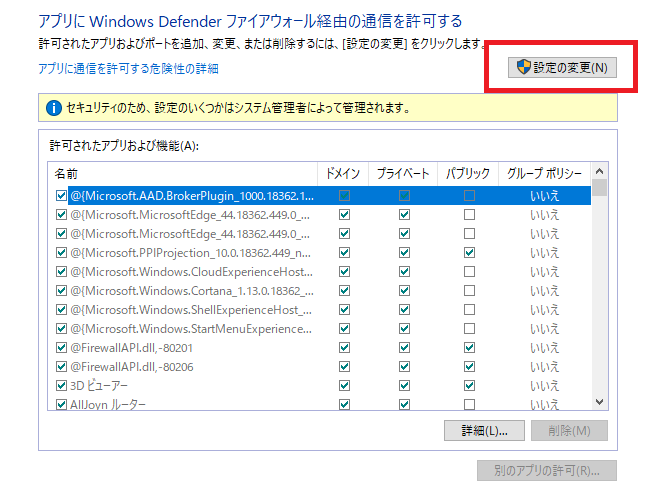Click いいえ in the Microsoft.Windows.Cortana row
This screenshot has width=662, height=503.
click(x=544, y=291)
